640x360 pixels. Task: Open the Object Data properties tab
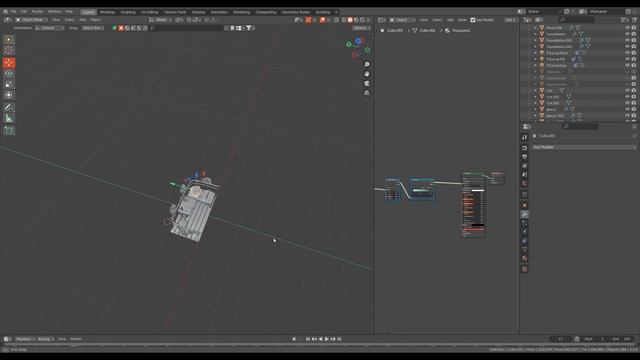point(524,249)
